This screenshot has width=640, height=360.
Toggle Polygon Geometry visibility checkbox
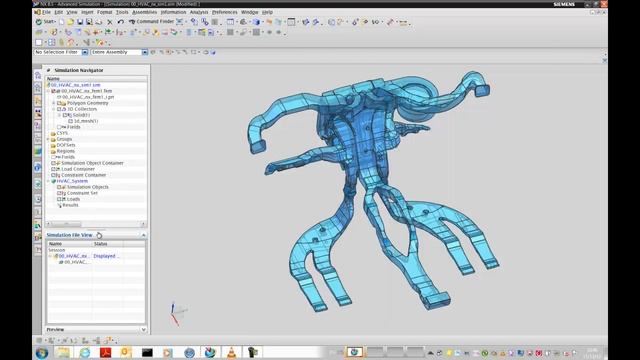pyautogui.click(x=59, y=103)
